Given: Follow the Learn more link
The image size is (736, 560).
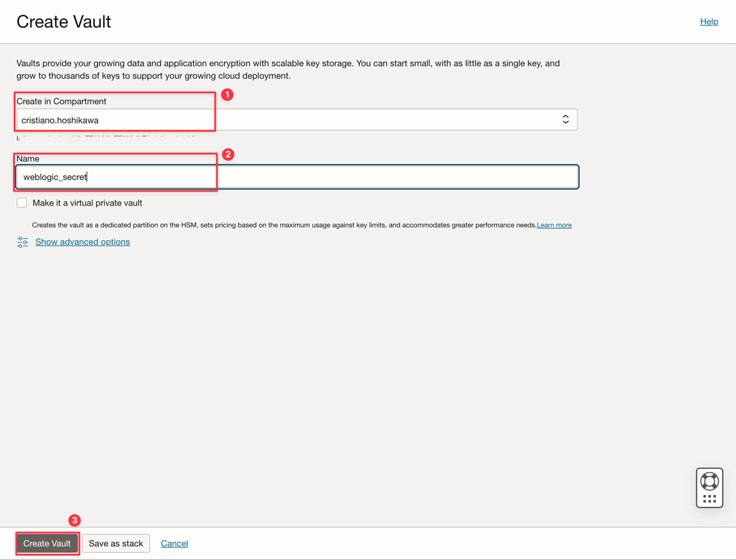Looking at the screenshot, I should [x=554, y=225].
